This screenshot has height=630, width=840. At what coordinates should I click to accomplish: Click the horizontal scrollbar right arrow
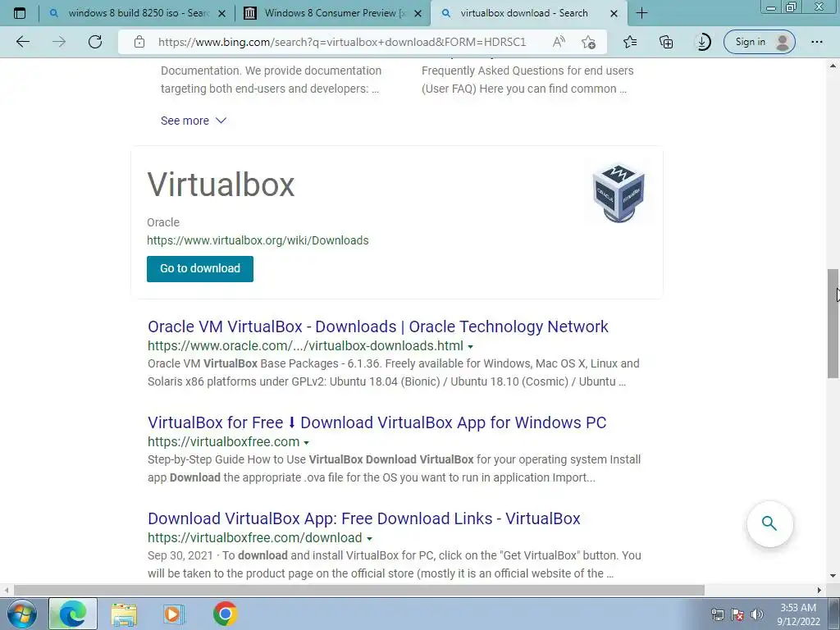coord(819,590)
